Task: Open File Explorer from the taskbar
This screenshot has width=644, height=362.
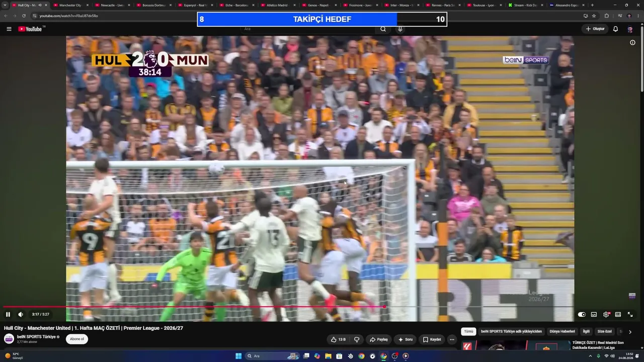Action: pos(328,356)
